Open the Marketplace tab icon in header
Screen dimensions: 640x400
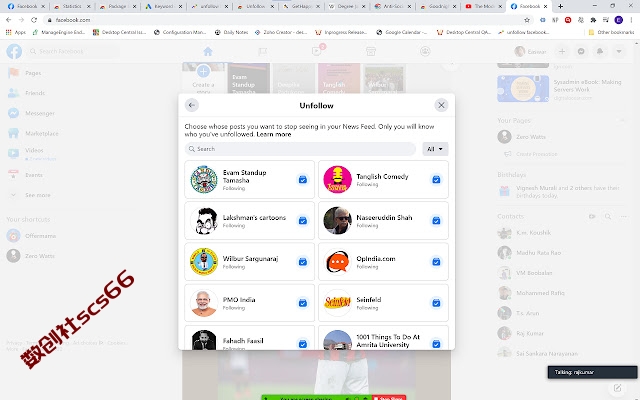pyautogui.click(x=371, y=51)
